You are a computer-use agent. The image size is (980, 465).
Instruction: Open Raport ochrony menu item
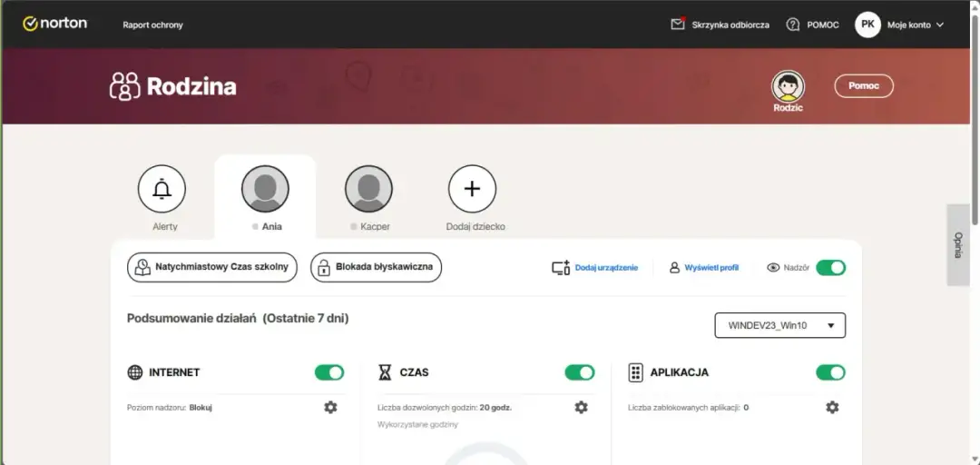pyautogui.click(x=152, y=25)
